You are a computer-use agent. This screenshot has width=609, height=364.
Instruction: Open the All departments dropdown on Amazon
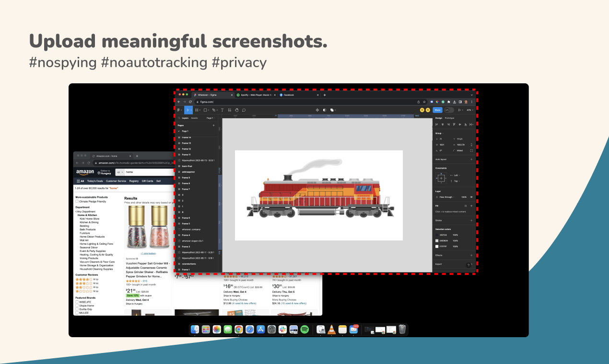[120, 171]
